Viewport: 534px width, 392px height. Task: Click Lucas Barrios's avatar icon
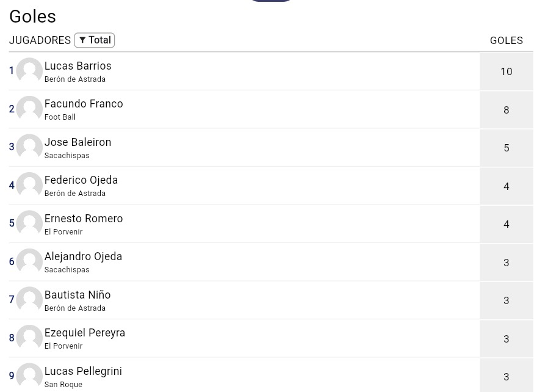pyautogui.click(x=29, y=71)
